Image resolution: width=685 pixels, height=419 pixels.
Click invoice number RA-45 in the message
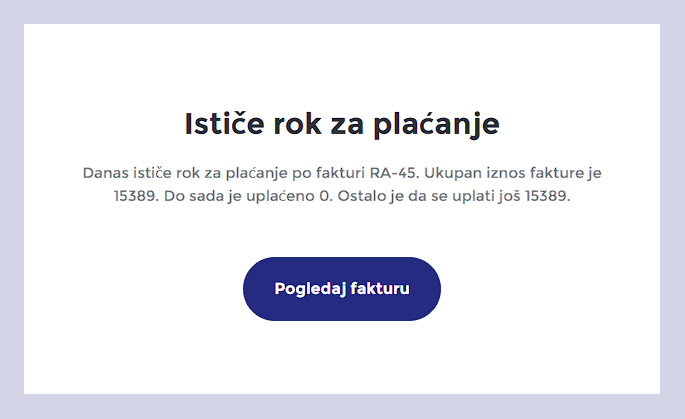click(394, 173)
